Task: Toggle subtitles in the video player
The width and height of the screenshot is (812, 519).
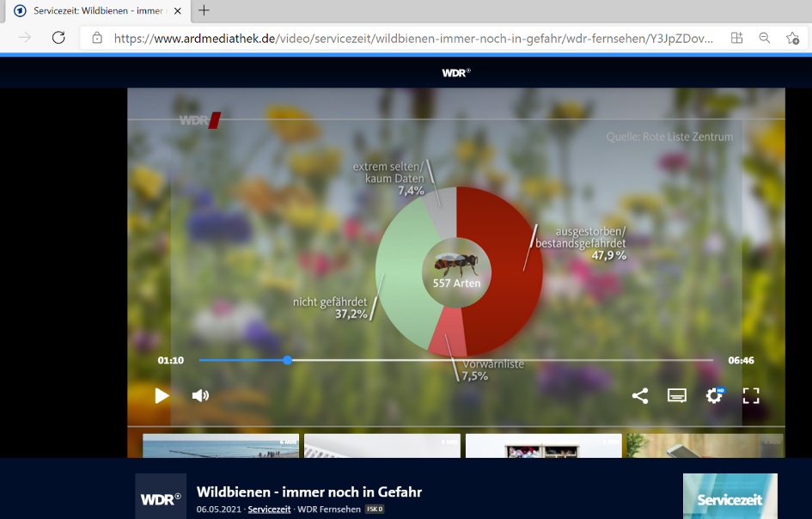Action: pyautogui.click(x=677, y=396)
